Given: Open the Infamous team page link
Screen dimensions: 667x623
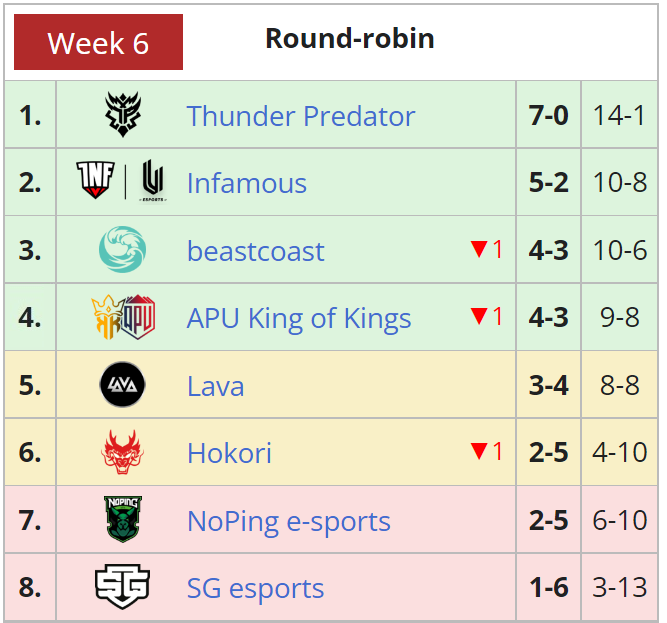Looking at the screenshot, I should [x=247, y=183].
